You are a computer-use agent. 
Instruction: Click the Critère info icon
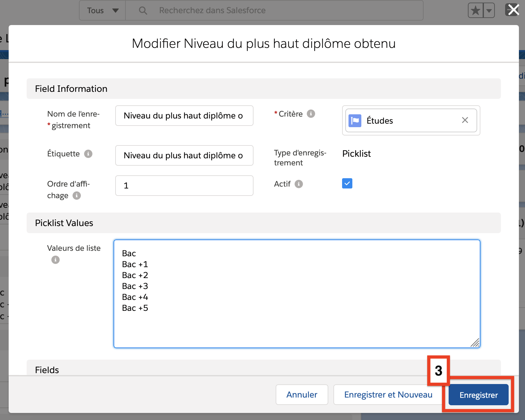311,114
